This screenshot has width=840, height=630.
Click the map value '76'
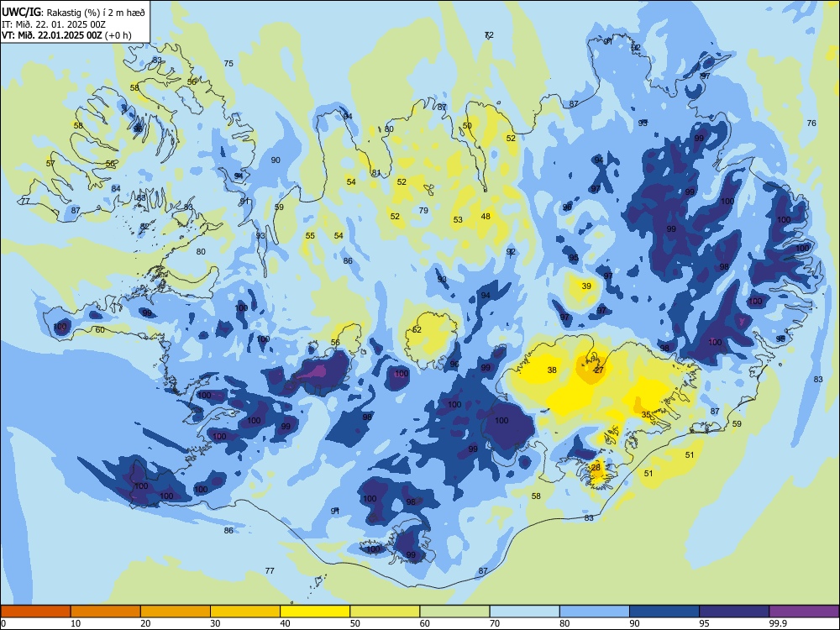click(811, 123)
